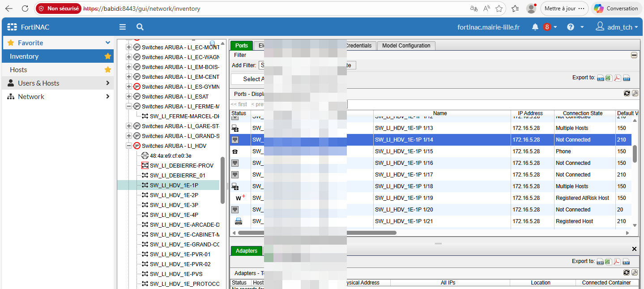Open Inventory in the sidebar
Image resolution: width=644 pixels, height=289 pixels.
[58, 56]
